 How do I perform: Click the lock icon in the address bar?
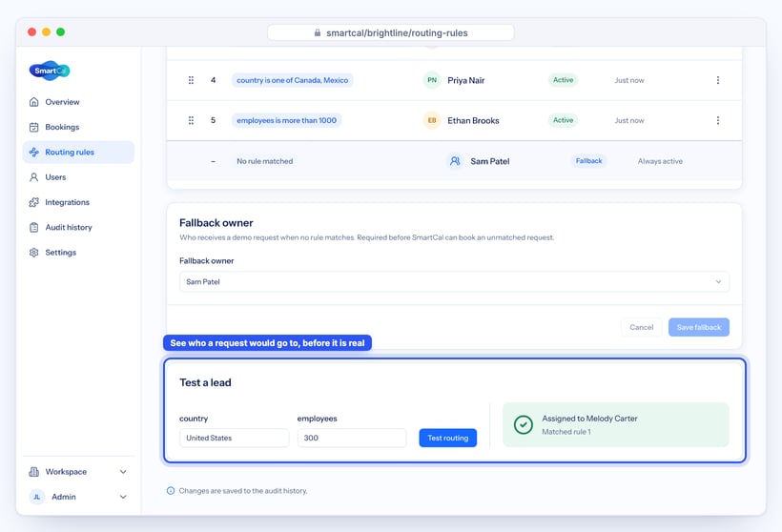[x=318, y=33]
